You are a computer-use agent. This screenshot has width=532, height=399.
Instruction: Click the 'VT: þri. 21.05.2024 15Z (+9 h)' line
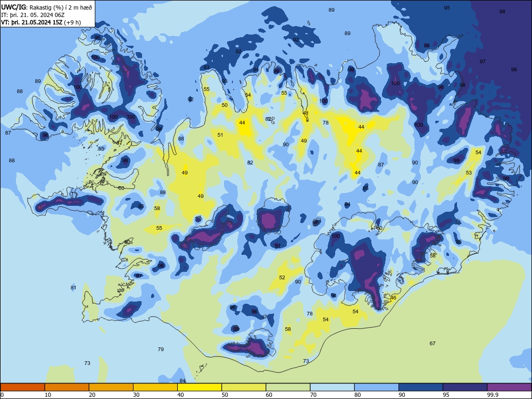pos(41,22)
